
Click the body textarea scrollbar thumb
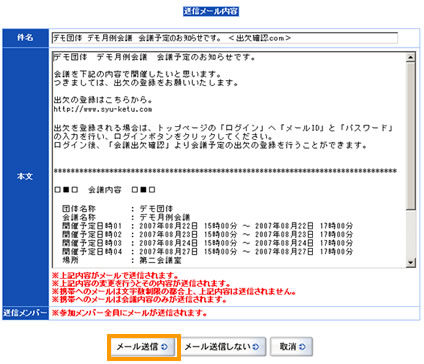pyautogui.click(x=411, y=136)
